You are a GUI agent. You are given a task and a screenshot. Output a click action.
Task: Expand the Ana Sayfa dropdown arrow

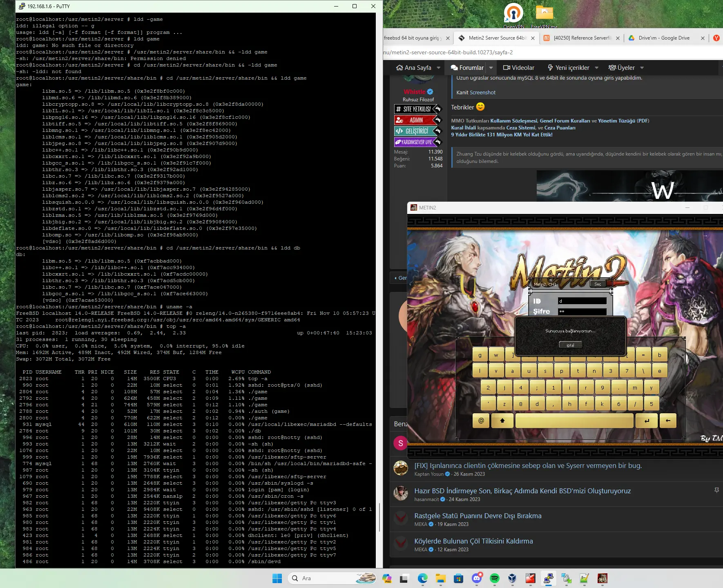pos(439,68)
